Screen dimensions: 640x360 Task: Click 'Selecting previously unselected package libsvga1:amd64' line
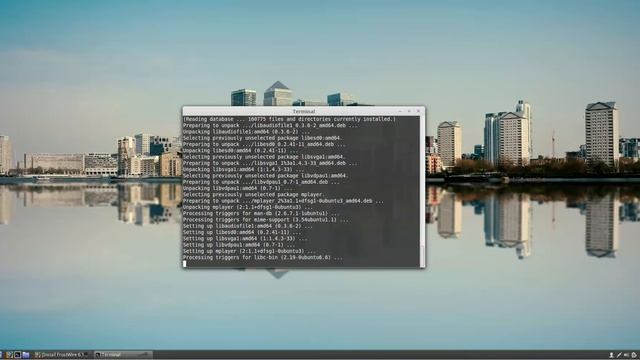264,157
